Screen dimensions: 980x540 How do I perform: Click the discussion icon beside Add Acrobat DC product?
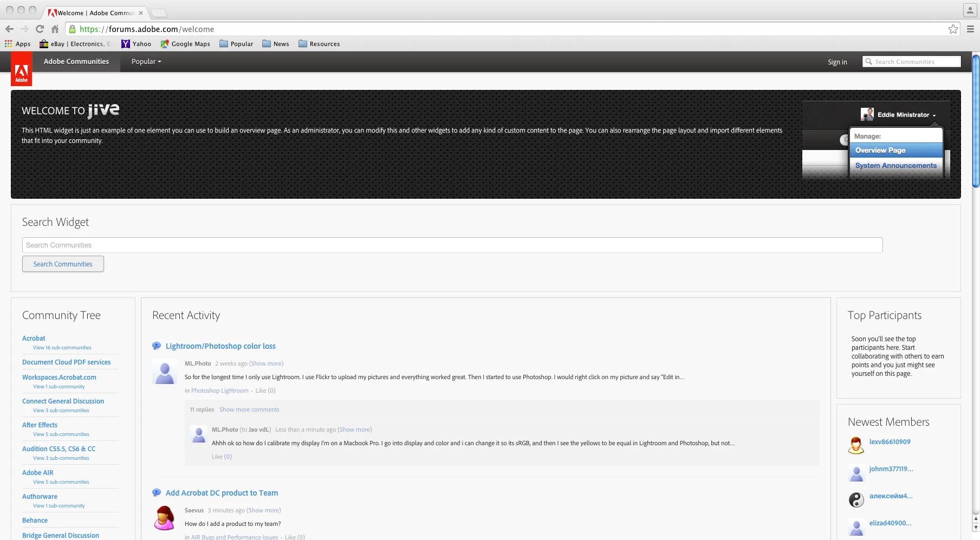click(157, 493)
